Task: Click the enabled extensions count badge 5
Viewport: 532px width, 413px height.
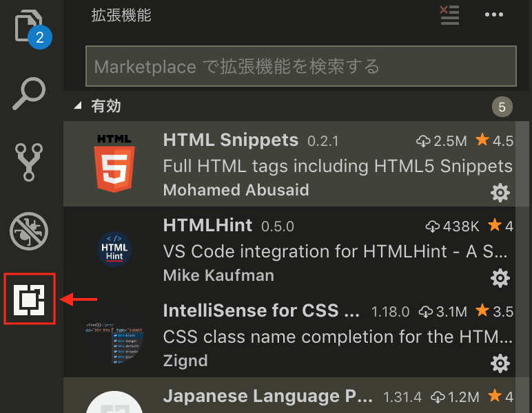Action: pyautogui.click(x=502, y=107)
